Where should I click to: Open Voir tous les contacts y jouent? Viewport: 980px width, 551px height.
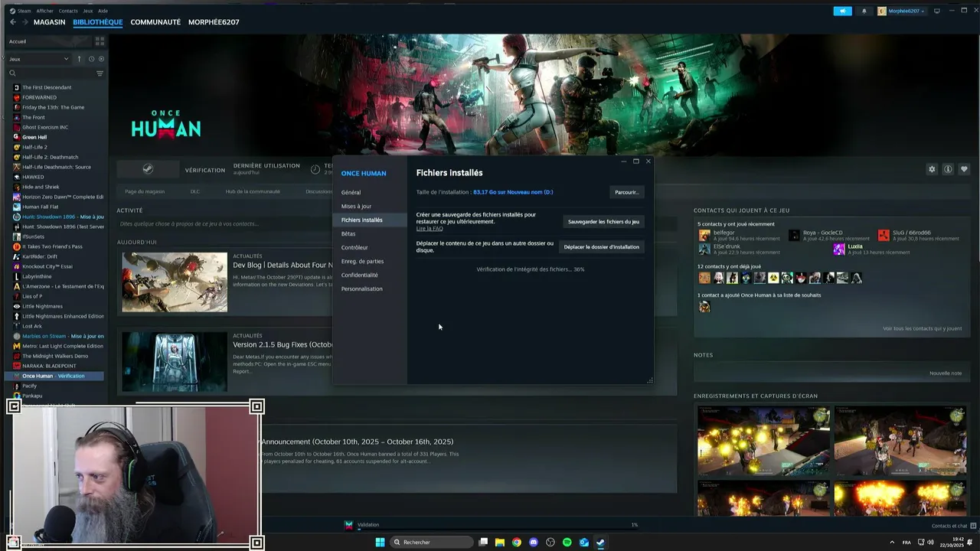tap(922, 328)
